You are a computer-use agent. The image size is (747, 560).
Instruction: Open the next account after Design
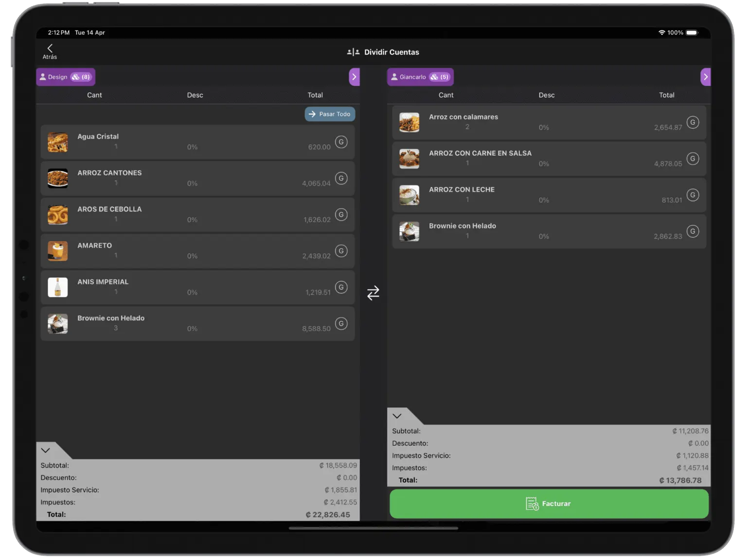(x=354, y=77)
